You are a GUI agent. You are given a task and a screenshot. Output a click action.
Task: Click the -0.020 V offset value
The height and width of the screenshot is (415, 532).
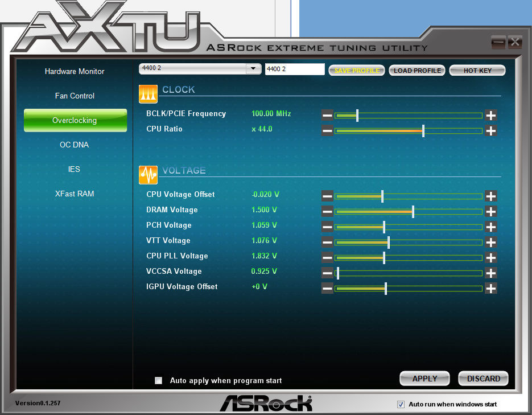pyautogui.click(x=265, y=195)
